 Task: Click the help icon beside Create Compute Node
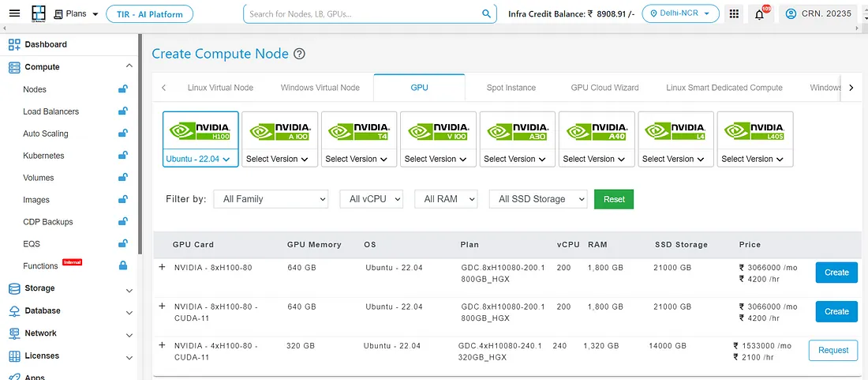300,54
